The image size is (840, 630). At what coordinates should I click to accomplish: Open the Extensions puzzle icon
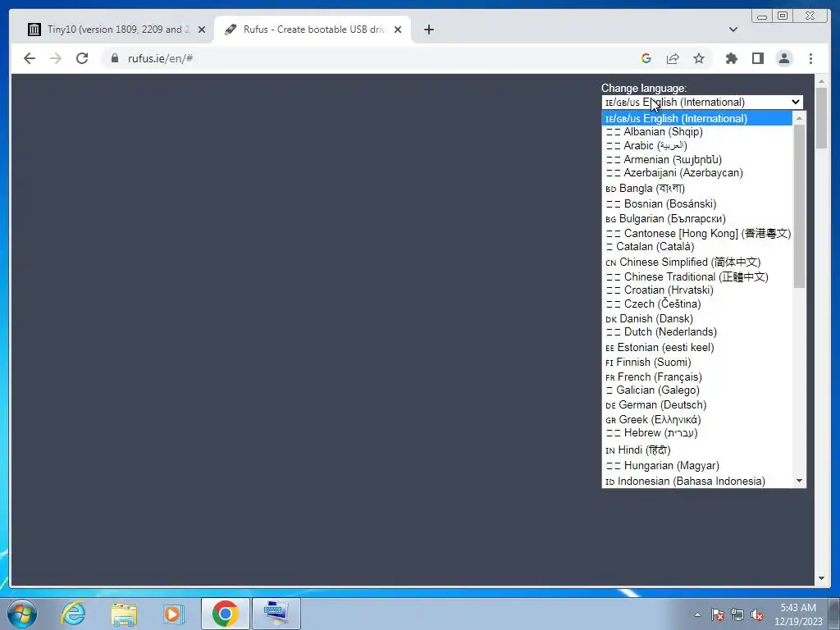731,58
